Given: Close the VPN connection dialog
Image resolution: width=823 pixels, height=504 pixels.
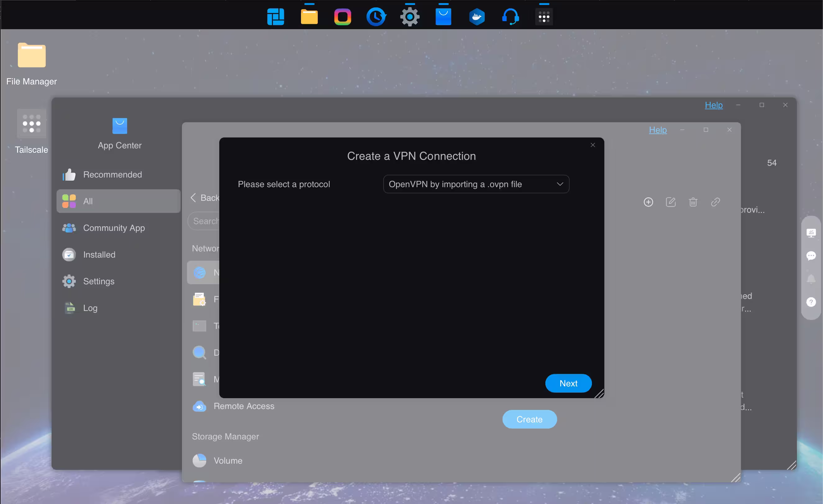Looking at the screenshot, I should pyautogui.click(x=593, y=145).
